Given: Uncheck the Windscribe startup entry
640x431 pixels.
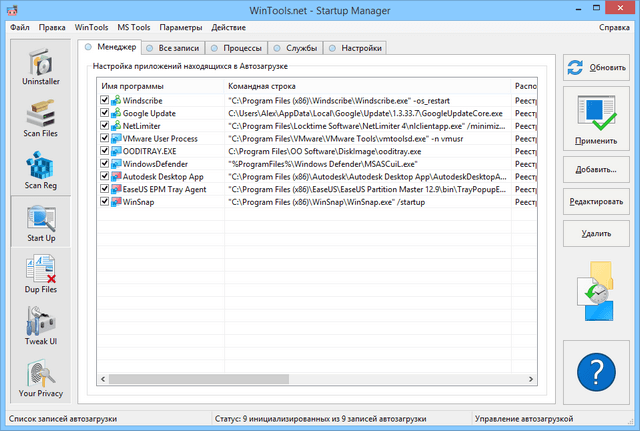Looking at the screenshot, I should point(104,100).
